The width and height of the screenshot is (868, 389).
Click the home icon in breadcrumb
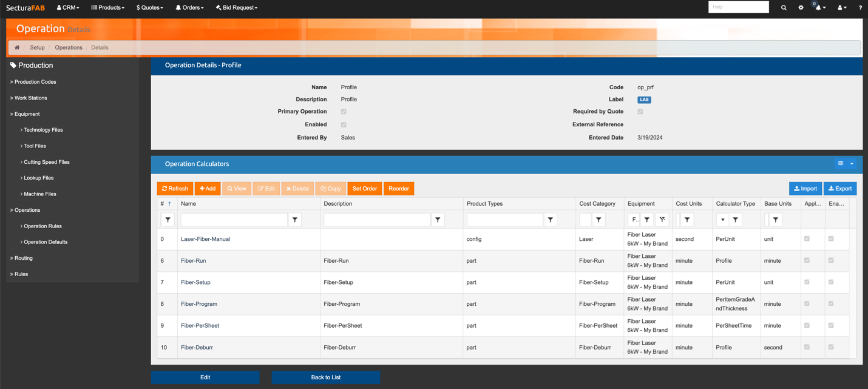tap(17, 47)
